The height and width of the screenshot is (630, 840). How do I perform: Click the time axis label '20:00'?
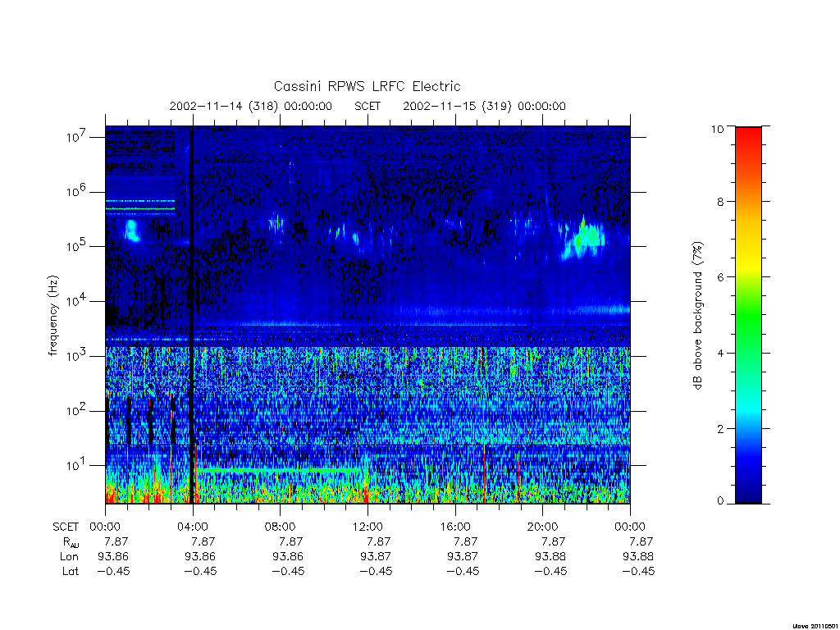tap(542, 527)
